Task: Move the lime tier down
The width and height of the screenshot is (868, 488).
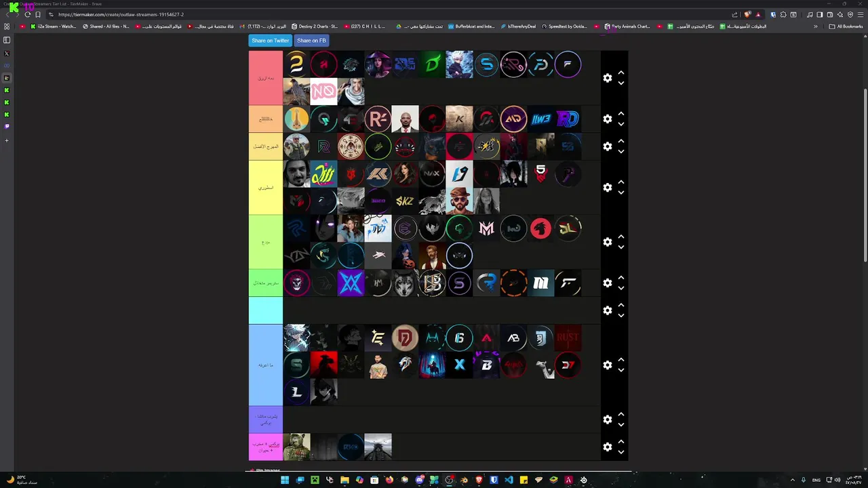Action: click(621, 247)
